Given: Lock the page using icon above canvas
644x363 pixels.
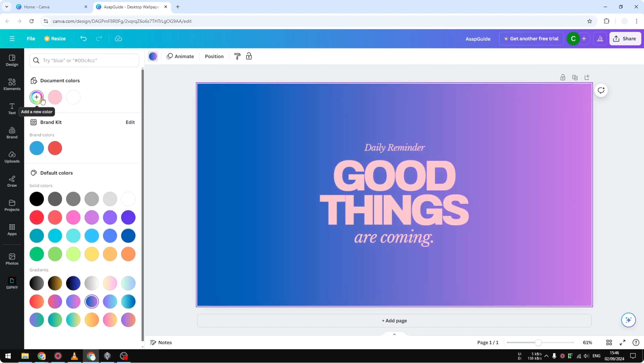Looking at the screenshot, I should (562, 77).
